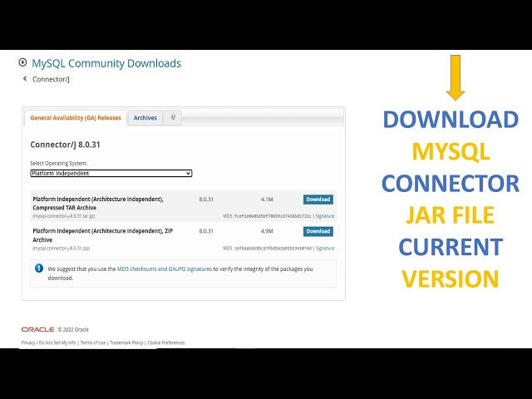
Task: Click the mysql-connector-j-8.0.31.tar.gz filename text
Action: 64,216
